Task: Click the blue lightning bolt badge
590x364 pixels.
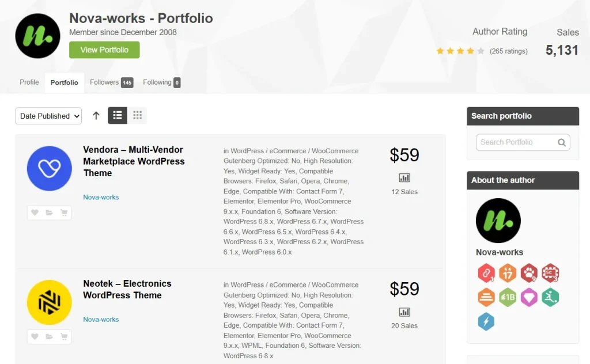Action: pos(486,321)
